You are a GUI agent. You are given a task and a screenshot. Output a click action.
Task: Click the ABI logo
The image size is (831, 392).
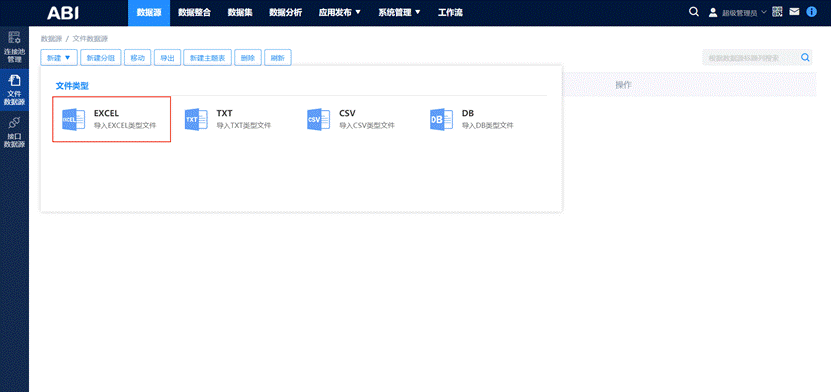(x=63, y=13)
